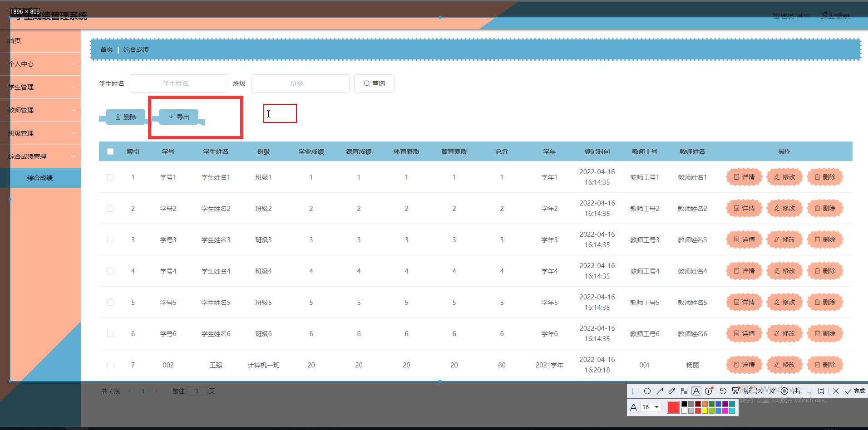Click the large current red color box

(x=673, y=407)
